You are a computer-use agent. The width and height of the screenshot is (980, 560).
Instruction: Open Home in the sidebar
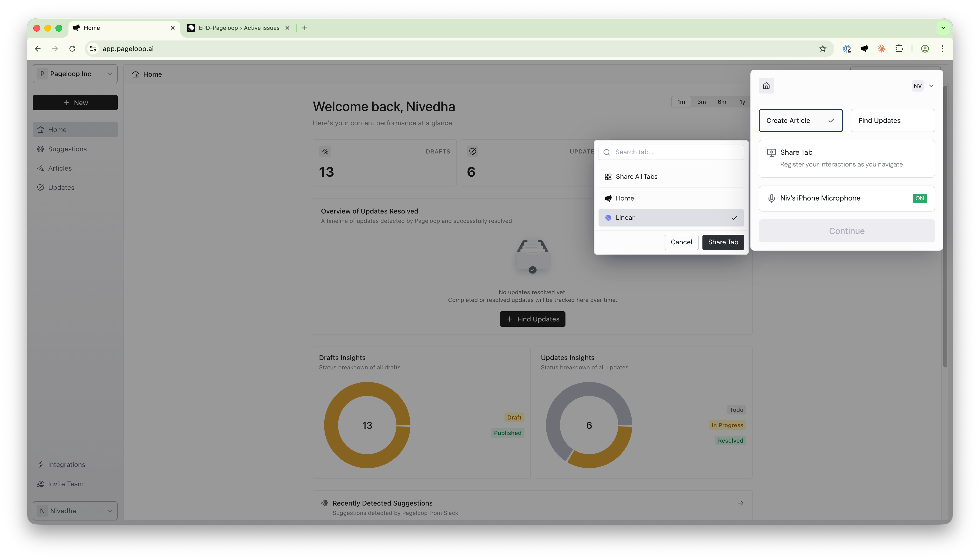pos(75,130)
